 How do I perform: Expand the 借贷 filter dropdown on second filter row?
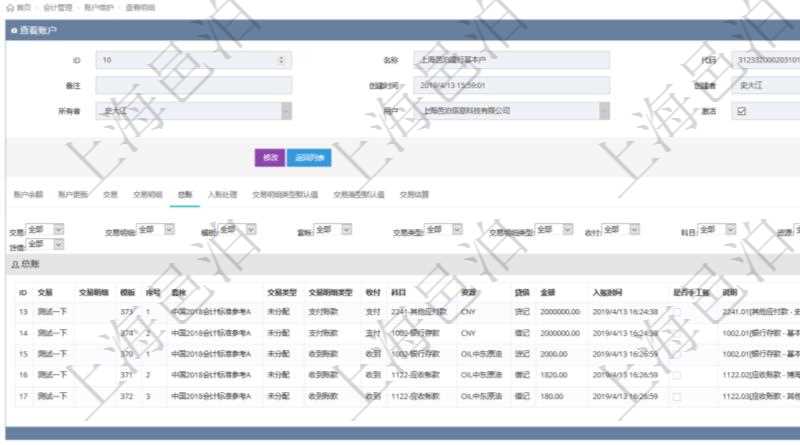click(59, 244)
